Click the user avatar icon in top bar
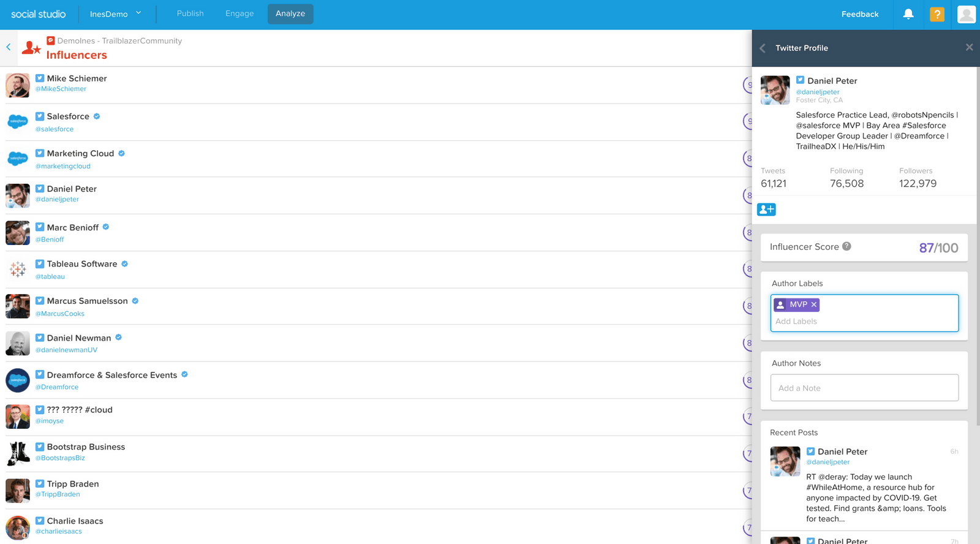This screenshot has height=544, width=980. [x=966, y=14]
